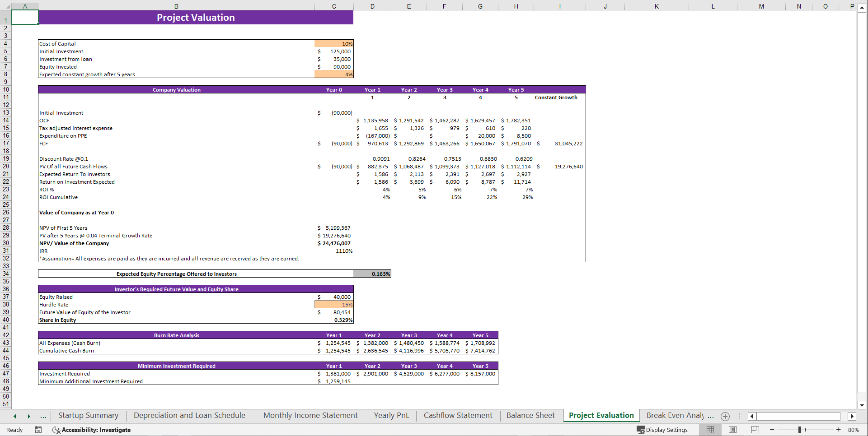Click the previous sheet navigation arrow
Image resolution: width=868 pixels, height=436 pixels.
point(15,416)
